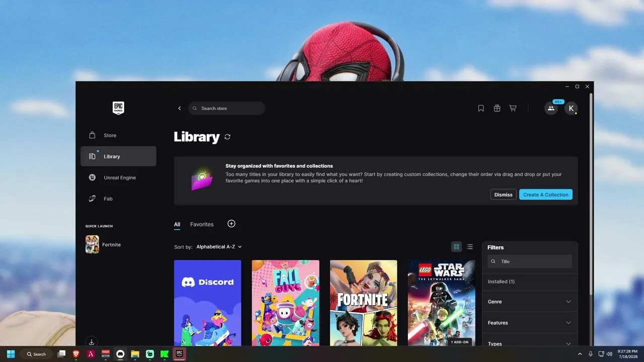Viewport: 644px width, 362px height.
Task: Click the "Filters" panel heading
Action: (x=496, y=247)
